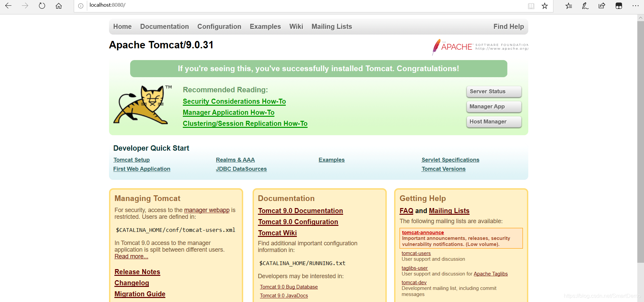
Task: Click the $CATALINA_HOME/conf/tomcat-users.xml path text
Action: pos(175,230)
